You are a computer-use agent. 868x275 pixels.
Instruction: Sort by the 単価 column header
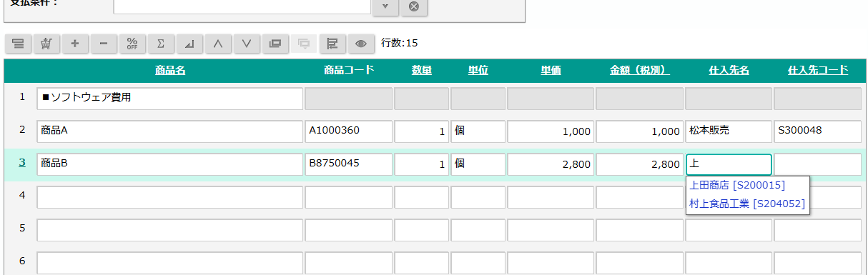(551, 70)
